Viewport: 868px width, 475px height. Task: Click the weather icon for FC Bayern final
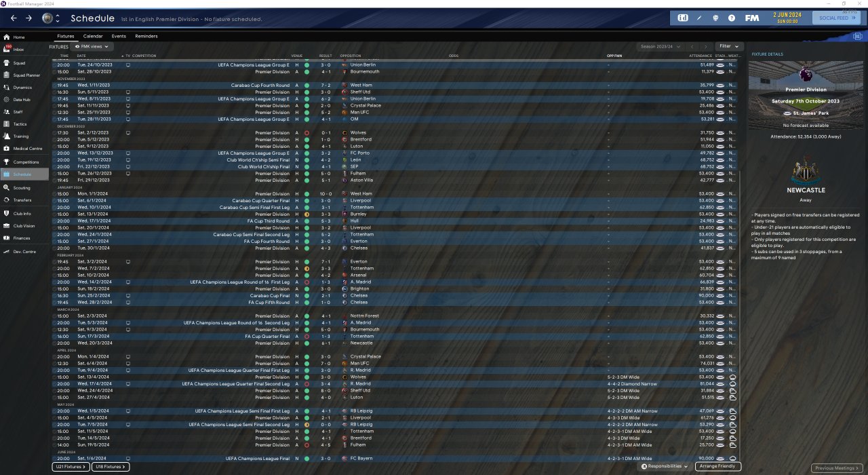(x=732, y=459)
